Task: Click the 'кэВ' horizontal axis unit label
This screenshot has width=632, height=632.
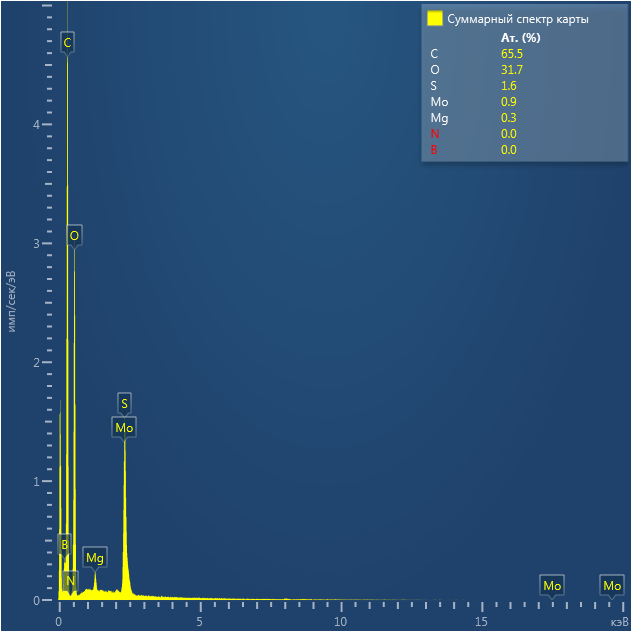Action: [617, 622]
